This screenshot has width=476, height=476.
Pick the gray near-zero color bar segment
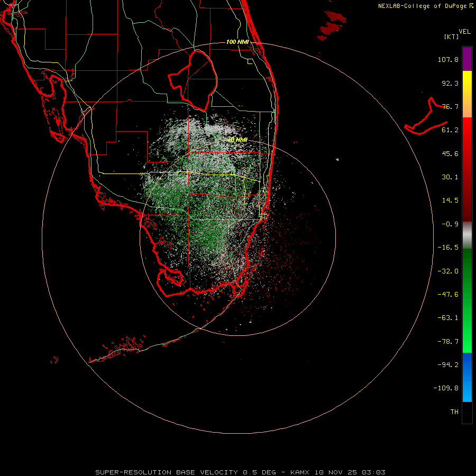click(467, 235)
